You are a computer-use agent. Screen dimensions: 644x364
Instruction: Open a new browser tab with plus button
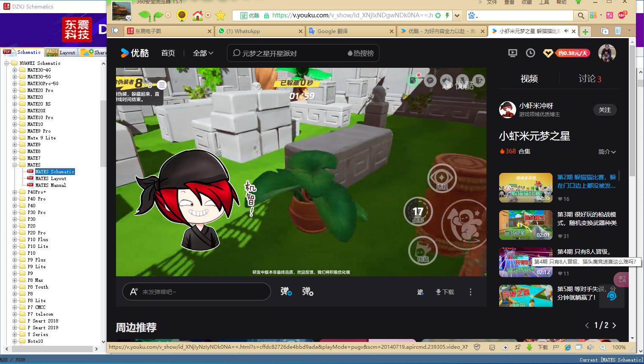point(585,31)
